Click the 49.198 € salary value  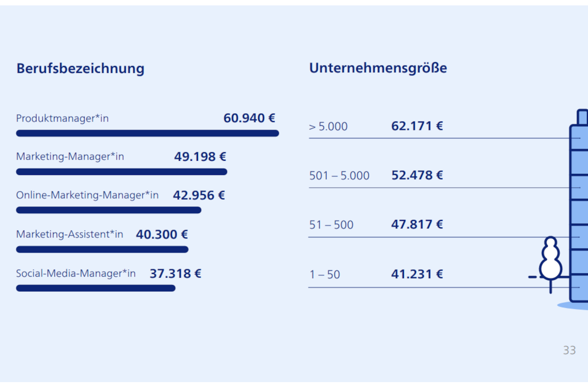coord(200,157)
